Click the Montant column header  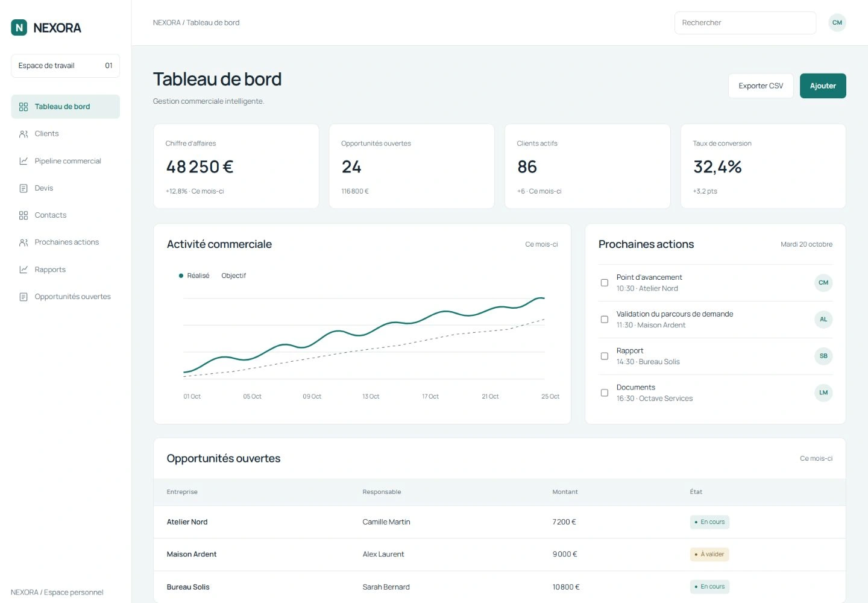point(565,492)
